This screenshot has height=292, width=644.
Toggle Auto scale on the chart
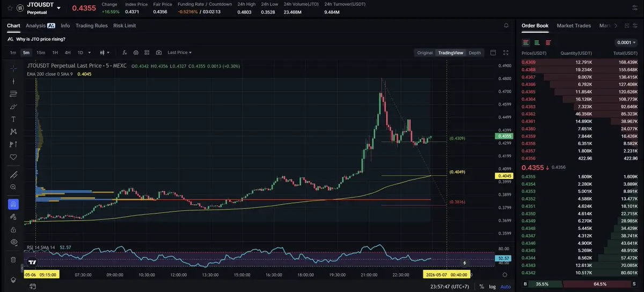coord(506,287)
